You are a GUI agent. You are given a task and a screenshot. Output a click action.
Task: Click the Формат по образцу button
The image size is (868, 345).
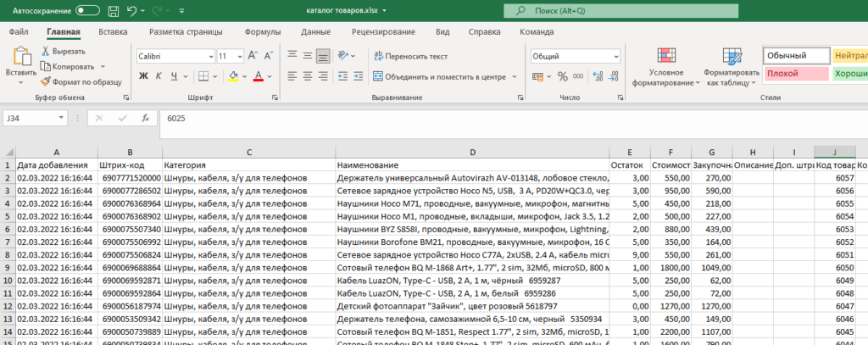click(x=81, y=81)
